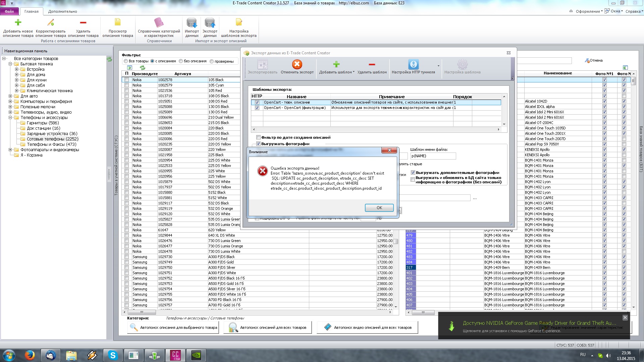Expand the Для авто category node
The image size is (644, 362).
(10, 96)
